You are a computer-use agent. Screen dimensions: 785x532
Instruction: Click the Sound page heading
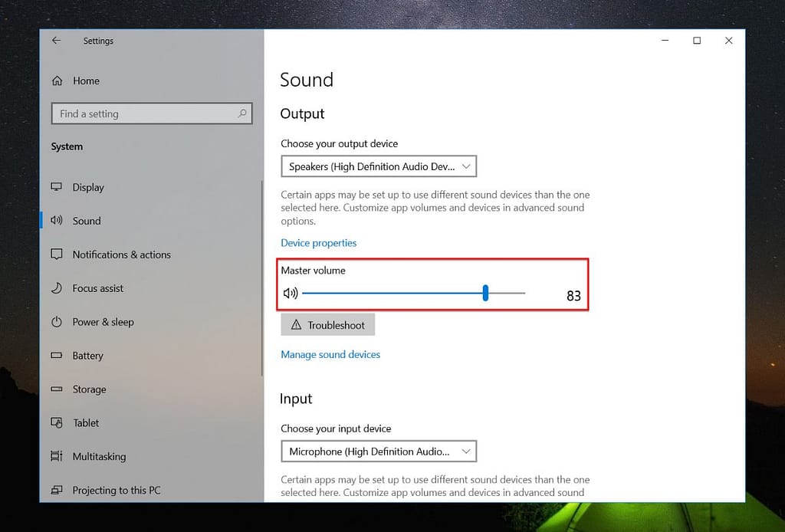click(307, 80)
